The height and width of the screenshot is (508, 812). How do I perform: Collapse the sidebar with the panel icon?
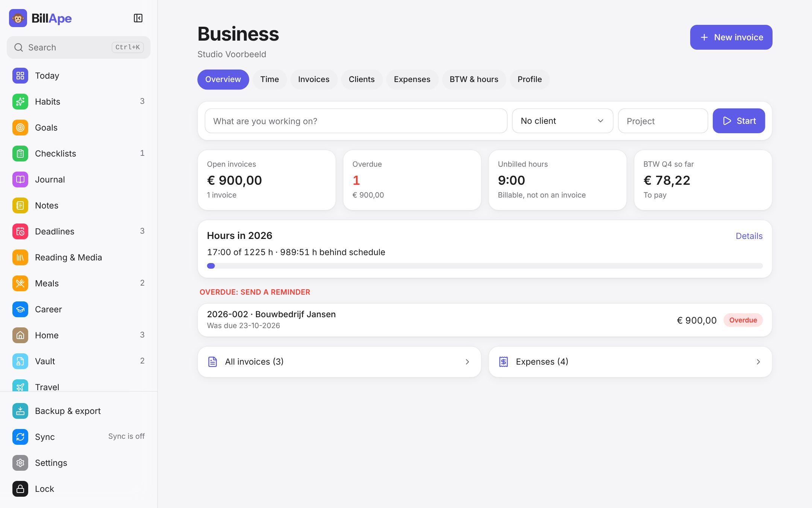pyautogui.click(x=138, y=18)
